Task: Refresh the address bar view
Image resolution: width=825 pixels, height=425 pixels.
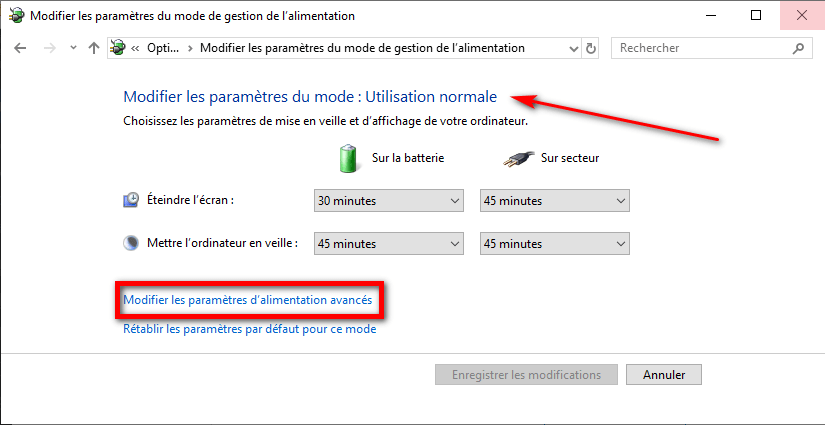Action: tap(591, 48)
